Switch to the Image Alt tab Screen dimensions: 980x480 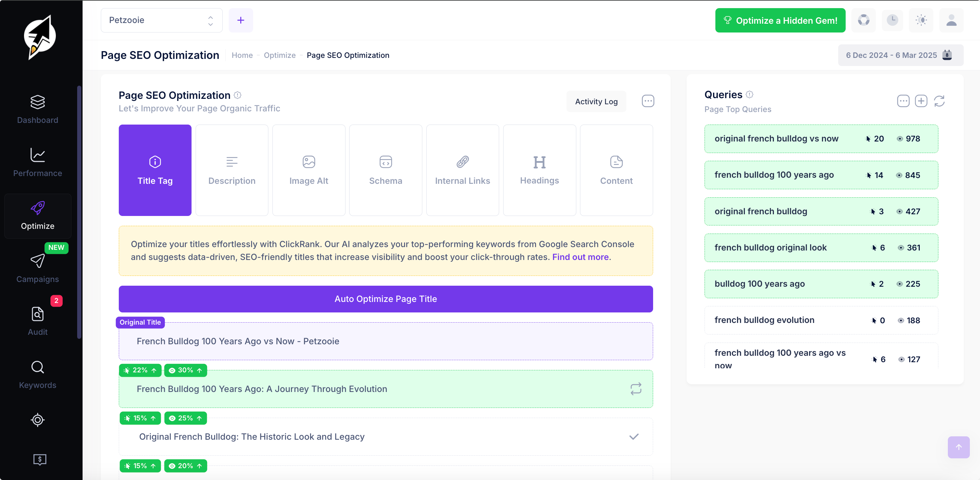pyautogui.click(x=309, y=170)
